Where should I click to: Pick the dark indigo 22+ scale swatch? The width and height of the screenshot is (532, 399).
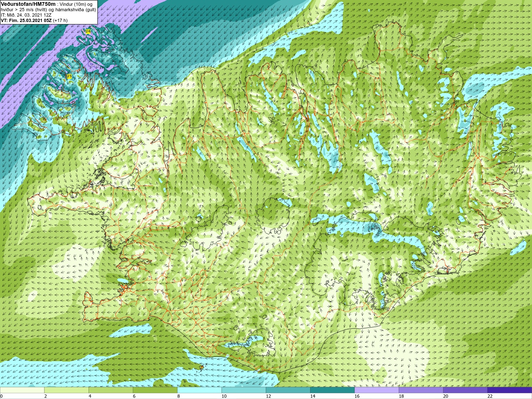click(x=510, y=390)
